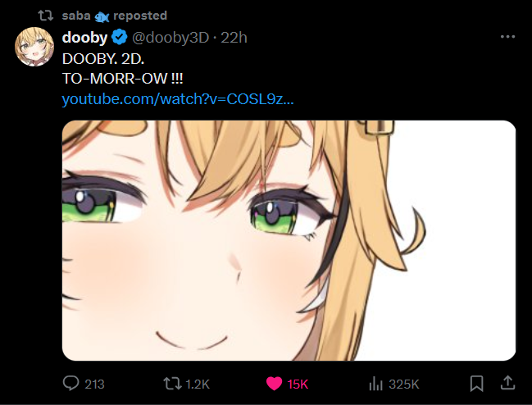
Task: Share the post via upload icon
Action: tap(508, 383)
